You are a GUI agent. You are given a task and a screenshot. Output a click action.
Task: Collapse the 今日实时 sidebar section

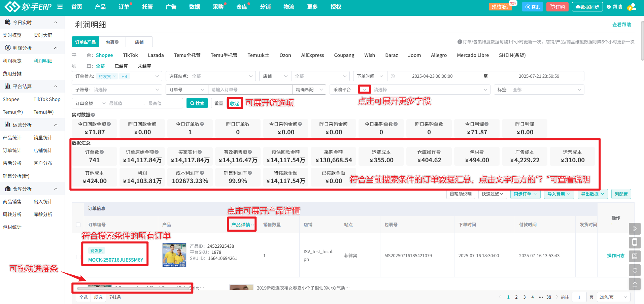click(56, 23)
